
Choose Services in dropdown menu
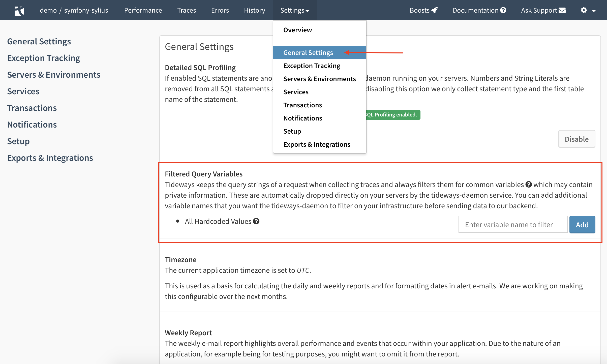320,92
